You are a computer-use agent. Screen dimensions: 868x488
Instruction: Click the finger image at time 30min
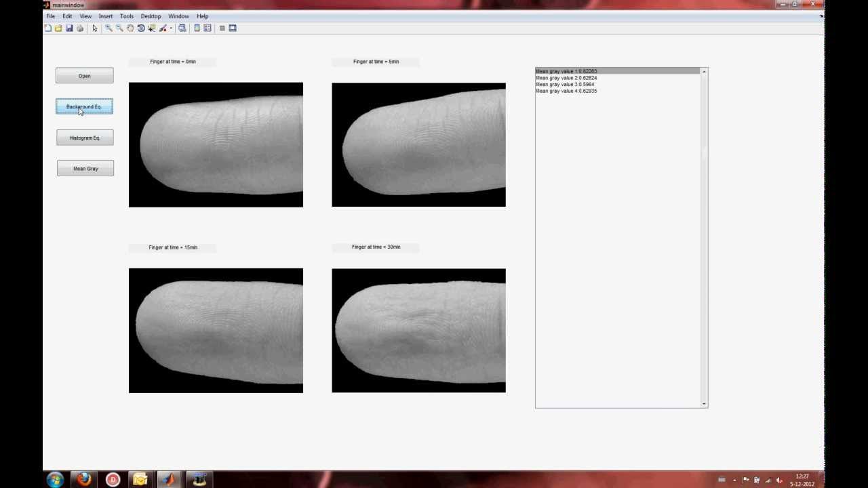[418, 331]
